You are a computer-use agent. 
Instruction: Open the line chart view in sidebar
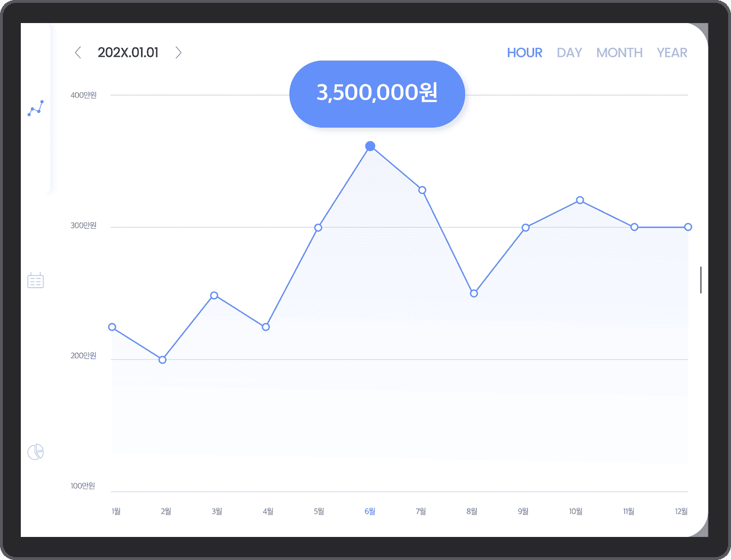click(x=35, y=109)
